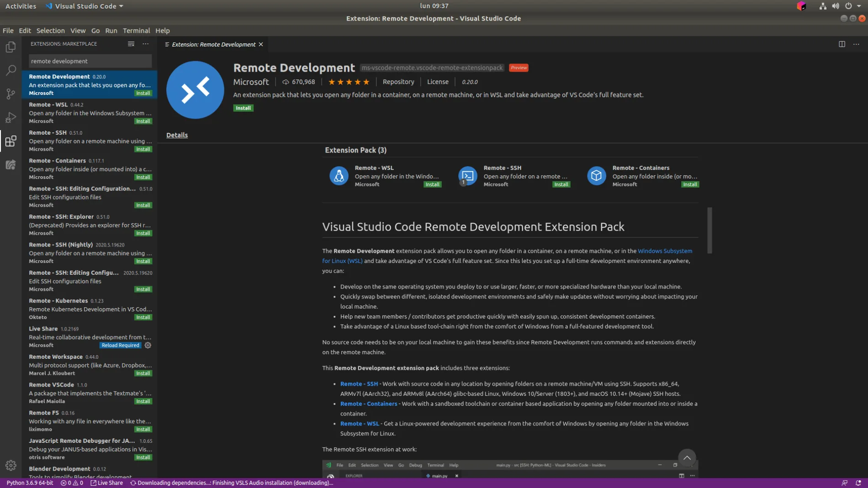Click the Remote Development large logo
This screenshot has width=868, height=488.
click(x=195, y=90)
